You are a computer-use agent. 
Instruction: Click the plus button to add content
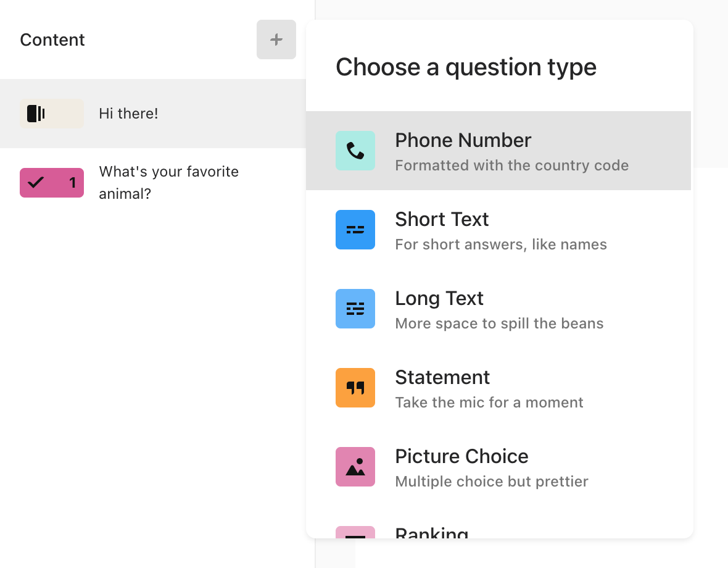point(276,40)
